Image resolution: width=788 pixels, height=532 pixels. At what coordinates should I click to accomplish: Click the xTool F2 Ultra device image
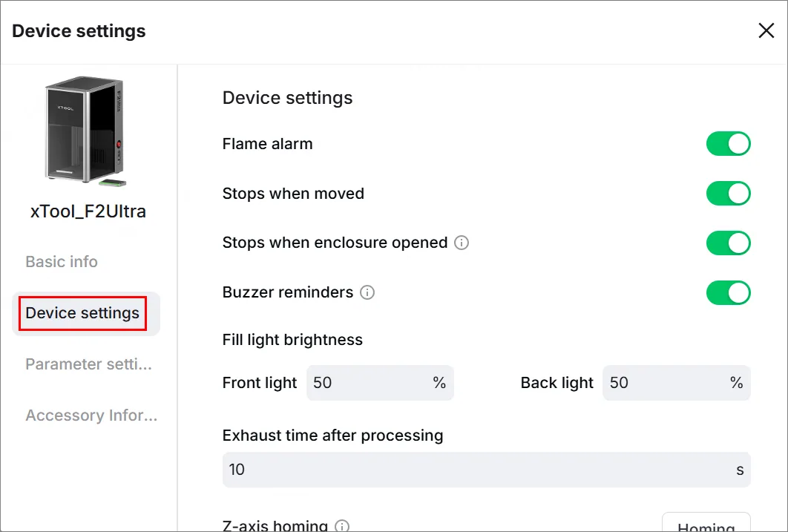coord(86,131)
